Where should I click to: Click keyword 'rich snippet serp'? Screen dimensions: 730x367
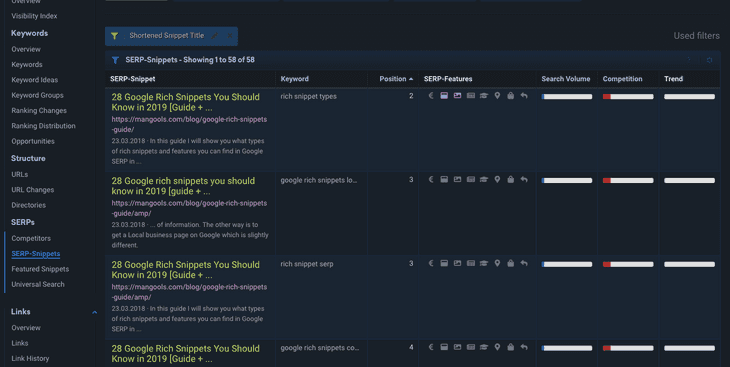307,264
